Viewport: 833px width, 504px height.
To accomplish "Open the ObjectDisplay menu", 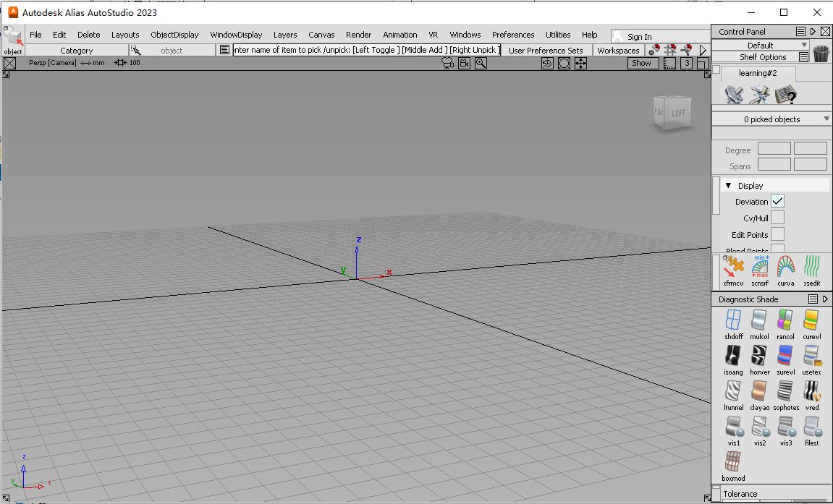I will [174, 35].
